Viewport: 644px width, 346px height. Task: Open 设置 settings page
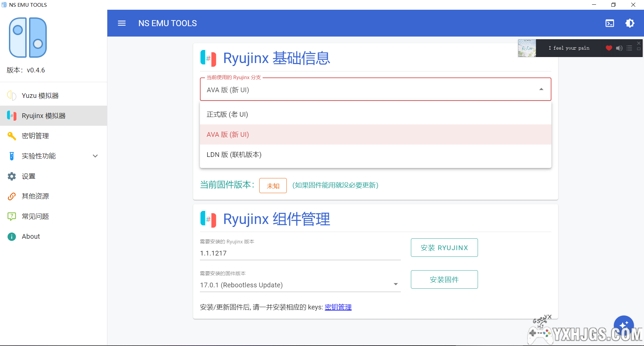pos(29,176)
